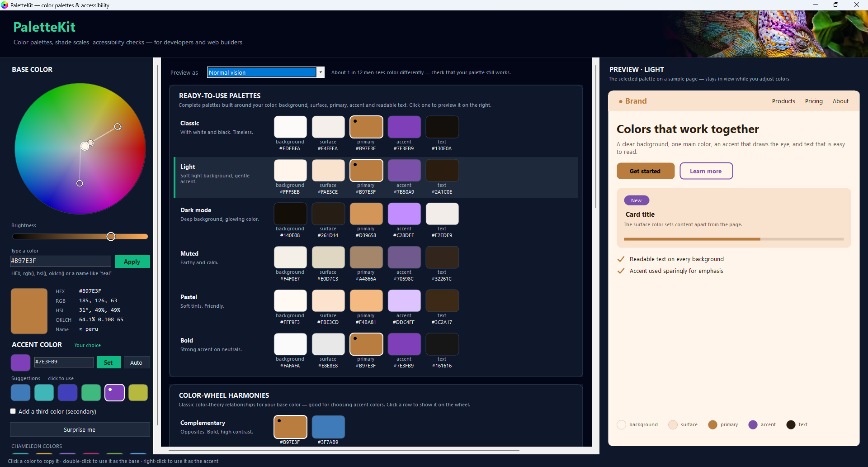868x467 pixels.
Task: Open the Preview as vision dropdown
Action: 266,72
